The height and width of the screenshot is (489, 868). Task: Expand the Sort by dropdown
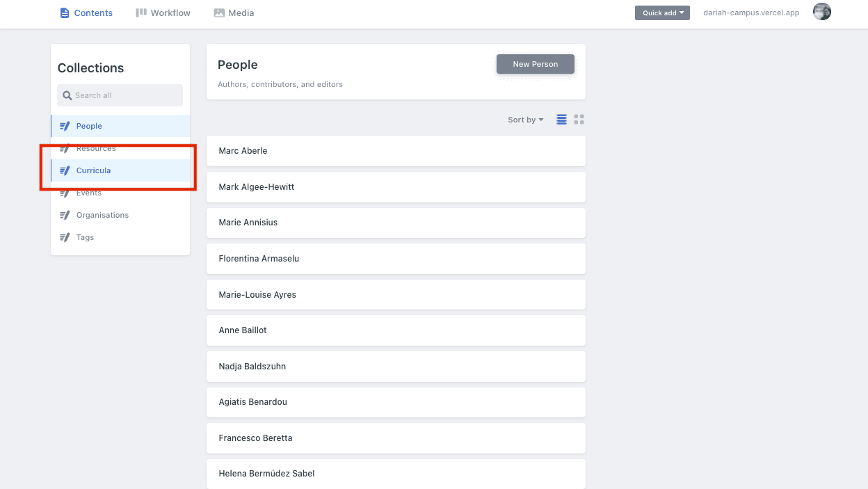tap(525, 120)
